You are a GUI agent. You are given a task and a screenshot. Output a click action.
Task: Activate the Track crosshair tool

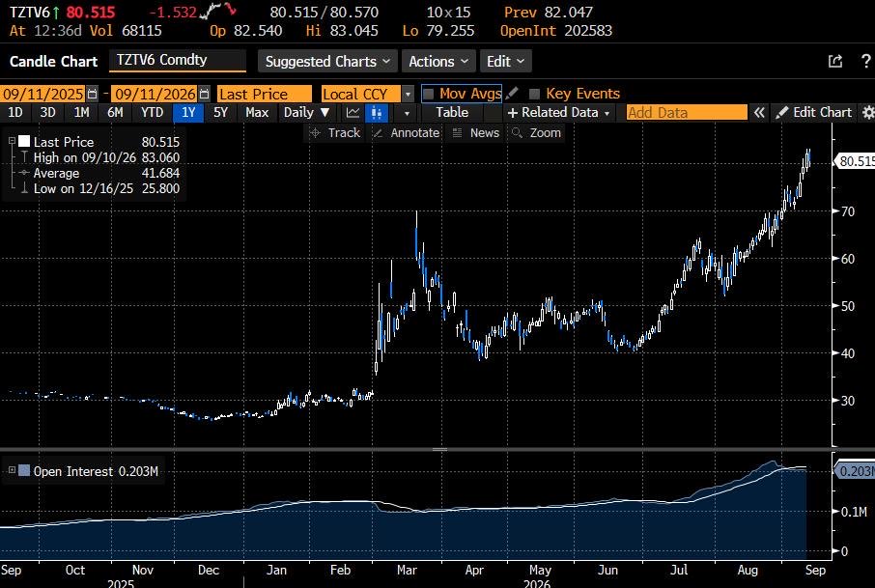tap(335, 133)
